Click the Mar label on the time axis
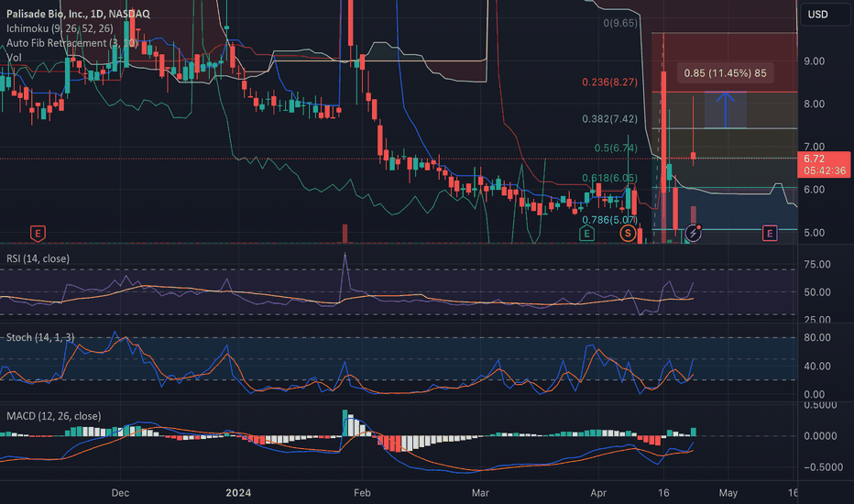The image size is (854, 504). point(480,493)
